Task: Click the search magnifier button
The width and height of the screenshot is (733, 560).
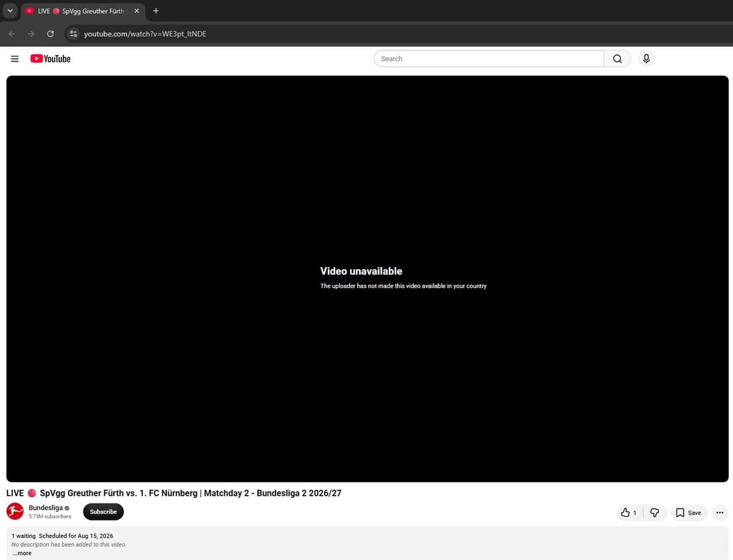Action: [x=617, y=59]
